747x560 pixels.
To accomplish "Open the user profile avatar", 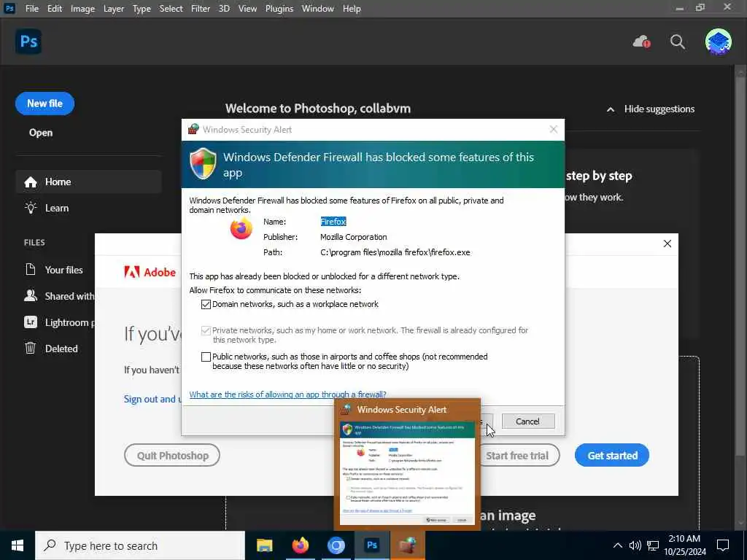I will [x=718, y=42].
